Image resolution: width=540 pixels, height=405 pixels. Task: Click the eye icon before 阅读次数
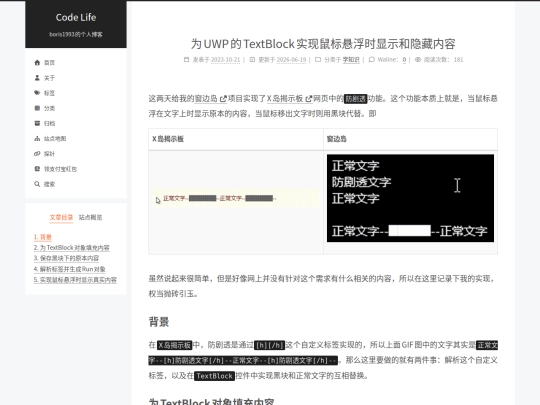tap(418, 60)
